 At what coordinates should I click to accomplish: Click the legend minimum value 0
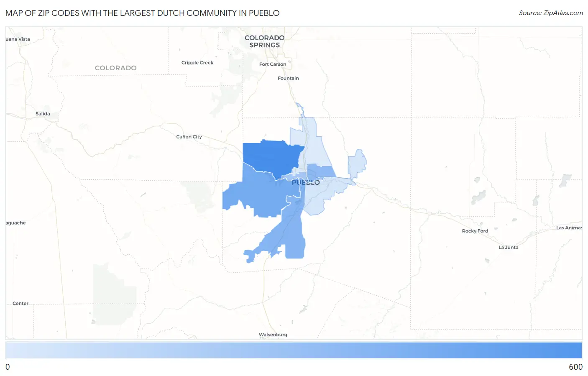pyautogui.click(x=8, y=367)
